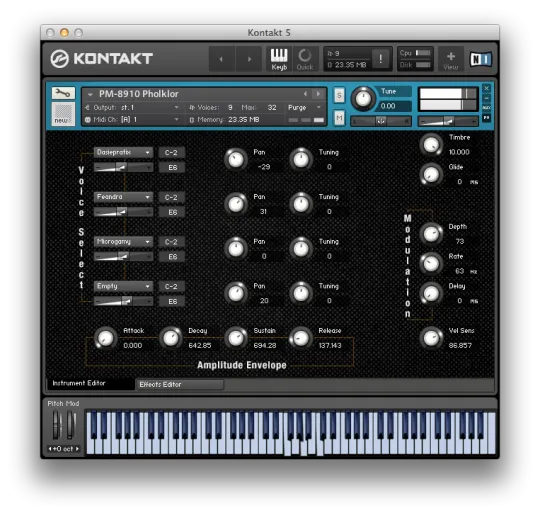Click the Decay envelope knob

171,338
